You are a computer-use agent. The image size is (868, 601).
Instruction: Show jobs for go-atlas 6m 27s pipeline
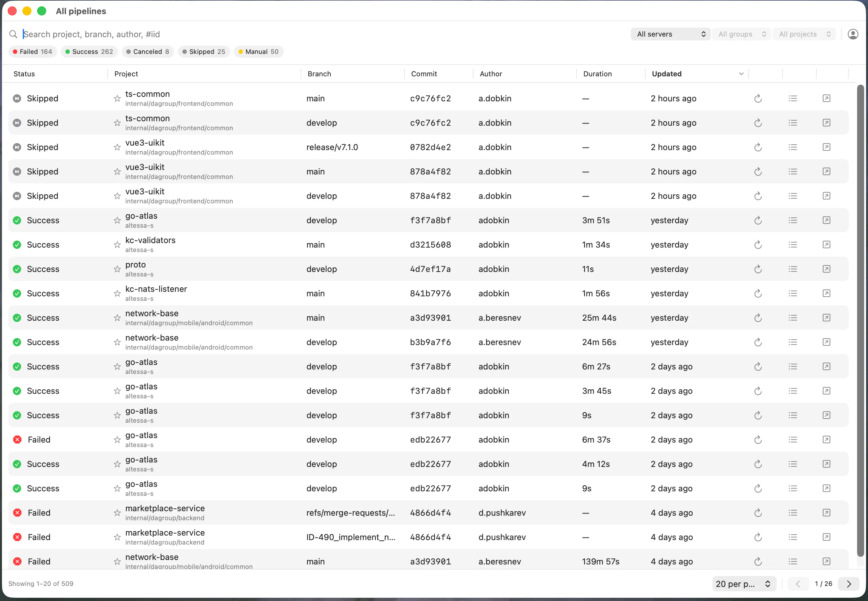pyautogui.click(x=793, y=367)
